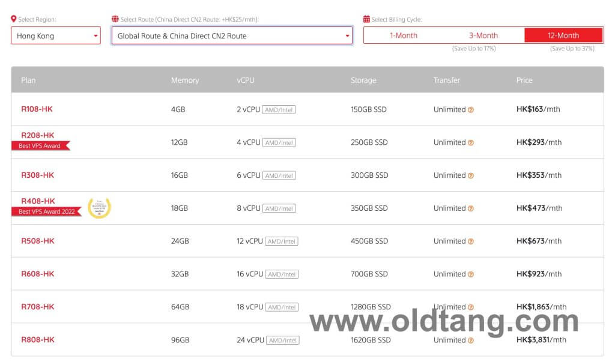Expand the Global Route & China Direct dropdown
615x364 pixels.
click(232, 36)
